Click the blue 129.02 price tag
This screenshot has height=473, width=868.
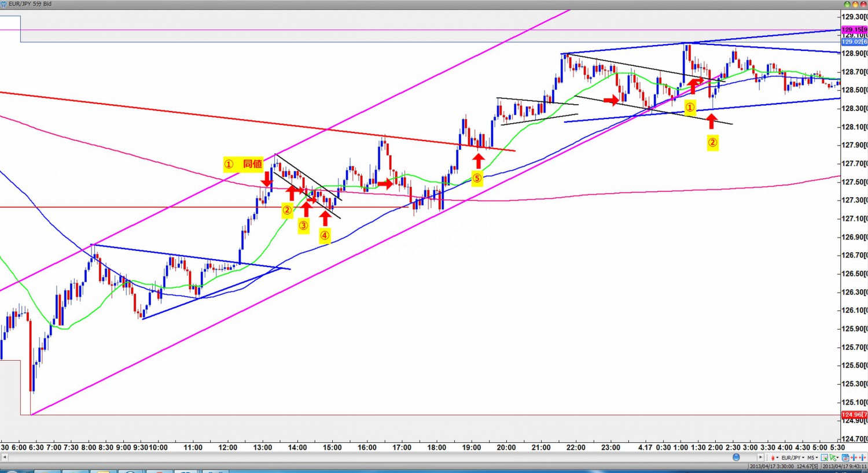854,42
